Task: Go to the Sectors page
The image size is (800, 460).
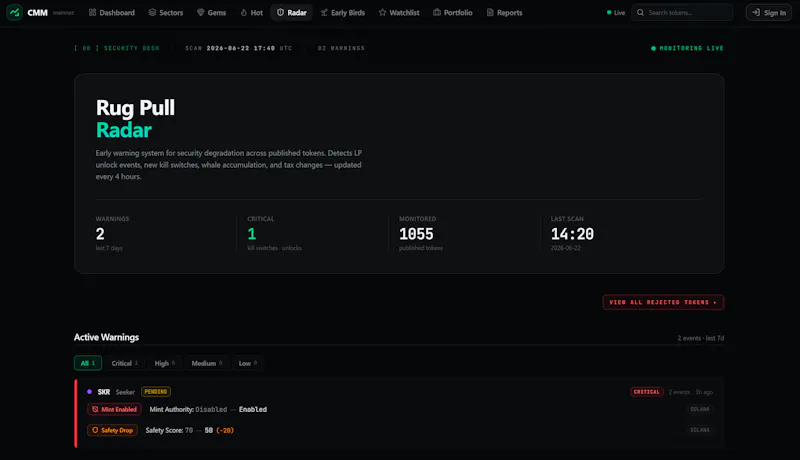Action: tap(166, 12)
